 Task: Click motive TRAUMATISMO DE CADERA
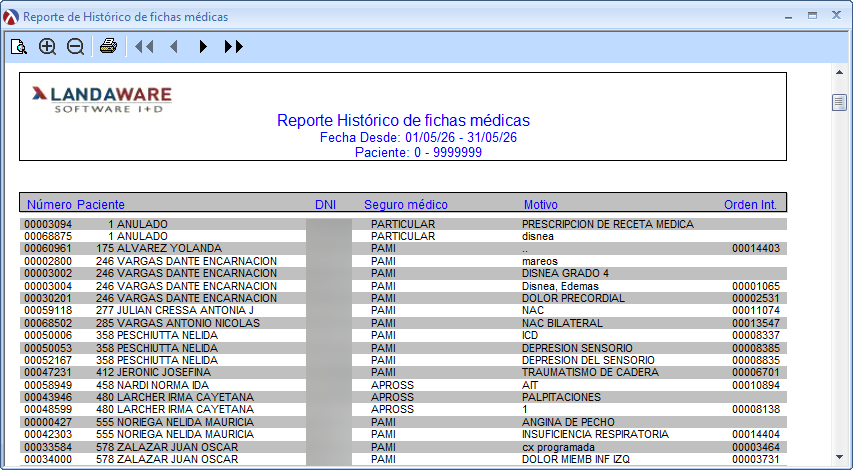coord(590,372)
